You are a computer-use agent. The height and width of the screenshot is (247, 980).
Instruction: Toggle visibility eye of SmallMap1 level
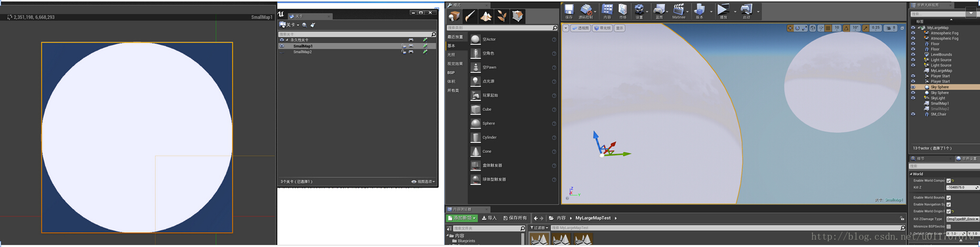coord(282,46)
